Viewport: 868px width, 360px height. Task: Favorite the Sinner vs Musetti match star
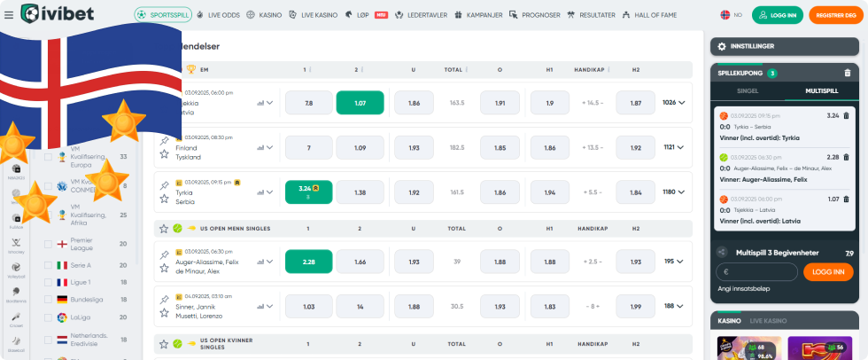click(x=164, y=313)
